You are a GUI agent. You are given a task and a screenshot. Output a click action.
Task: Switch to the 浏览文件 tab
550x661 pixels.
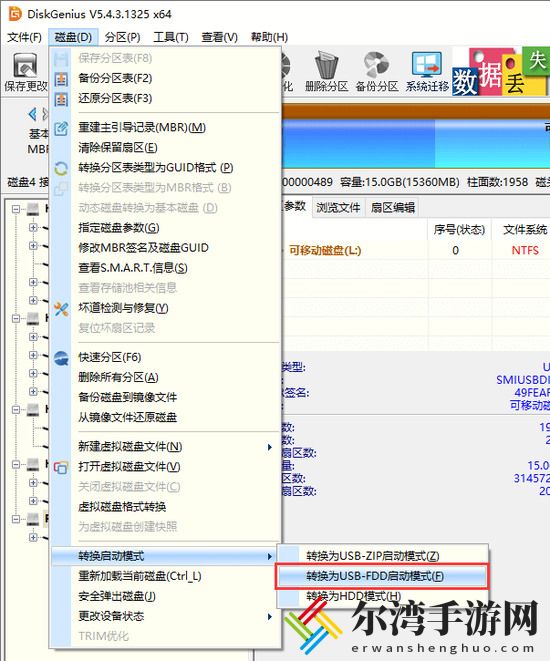pos(338,207)
